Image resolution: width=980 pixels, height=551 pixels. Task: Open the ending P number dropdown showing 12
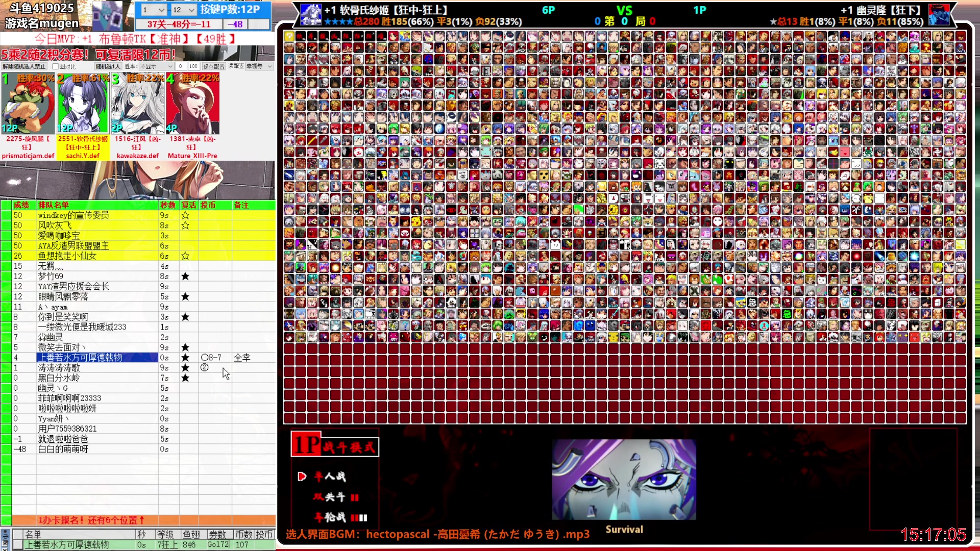click(x=184, y=10)
